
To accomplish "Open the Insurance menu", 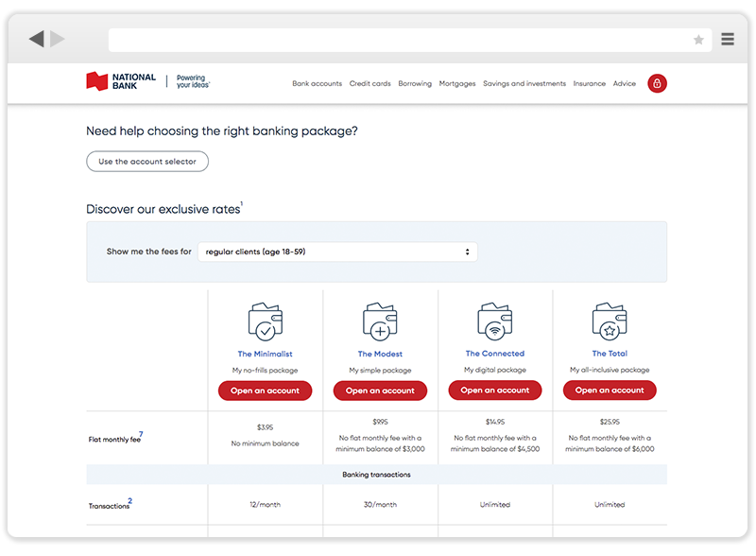I will coord(589,83).
